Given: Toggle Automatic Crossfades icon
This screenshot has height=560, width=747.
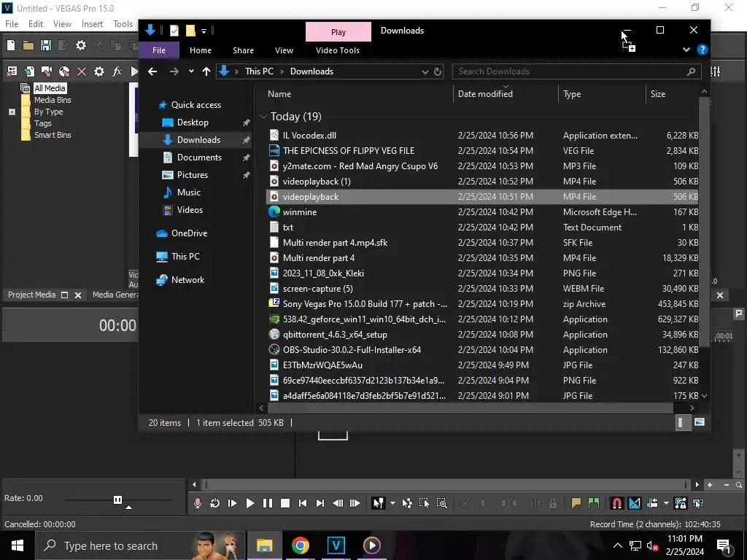Looking at the screenshot, I should pos(635,503).
